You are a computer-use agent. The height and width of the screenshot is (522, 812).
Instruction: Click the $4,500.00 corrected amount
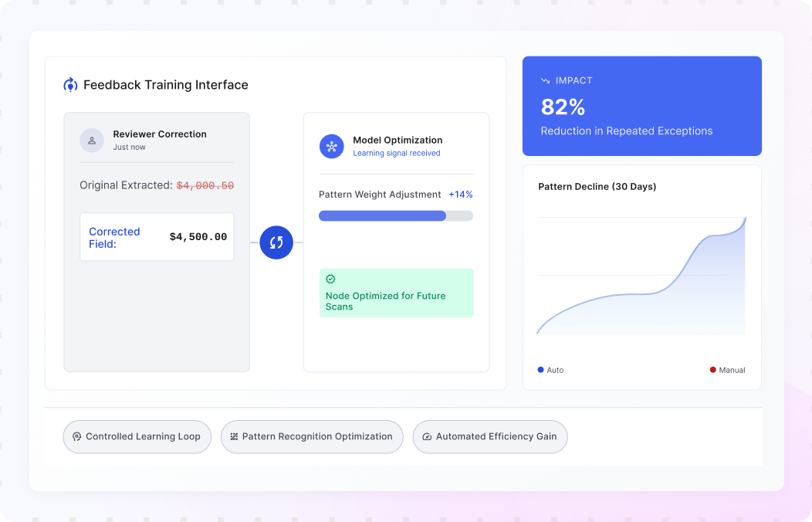point(198,236)
